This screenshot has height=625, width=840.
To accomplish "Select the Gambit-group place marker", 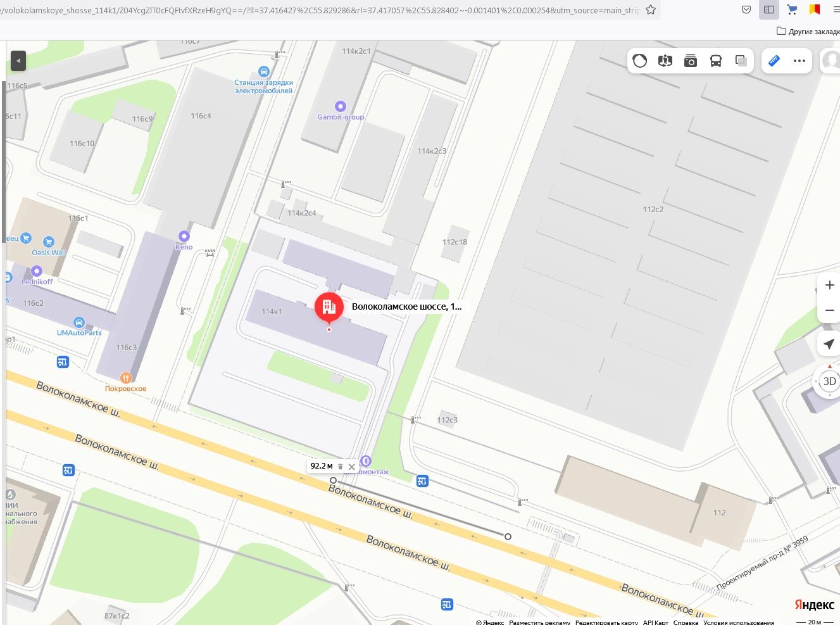I will click(x=341, y=106).
